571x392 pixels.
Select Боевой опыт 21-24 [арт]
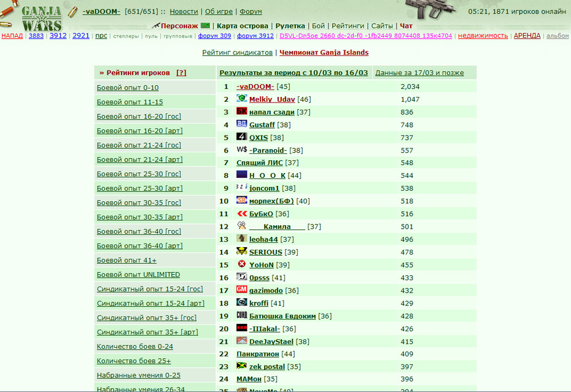[x=140, y=159]
